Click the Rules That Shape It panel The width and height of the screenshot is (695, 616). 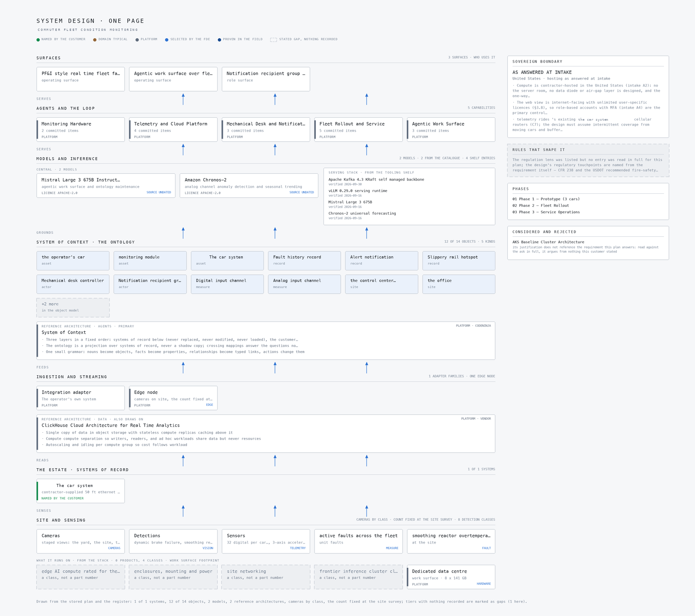pyautogui.click(x=588, y=160)
